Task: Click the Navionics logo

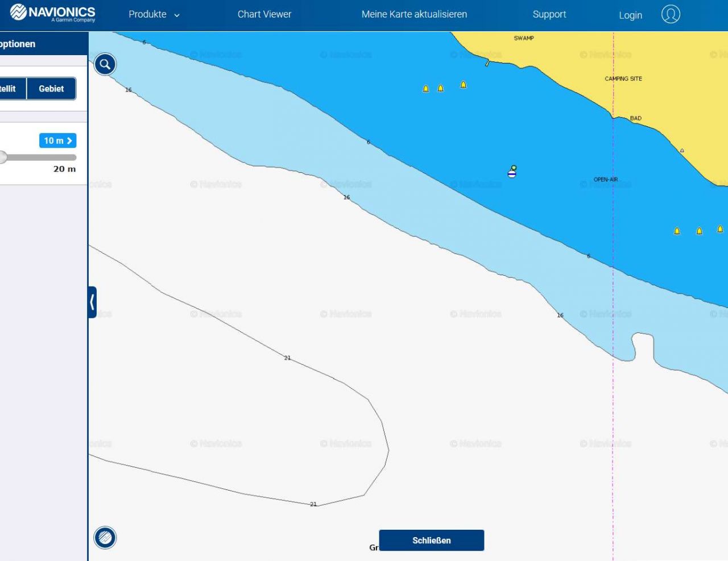Action: [53, 13]
